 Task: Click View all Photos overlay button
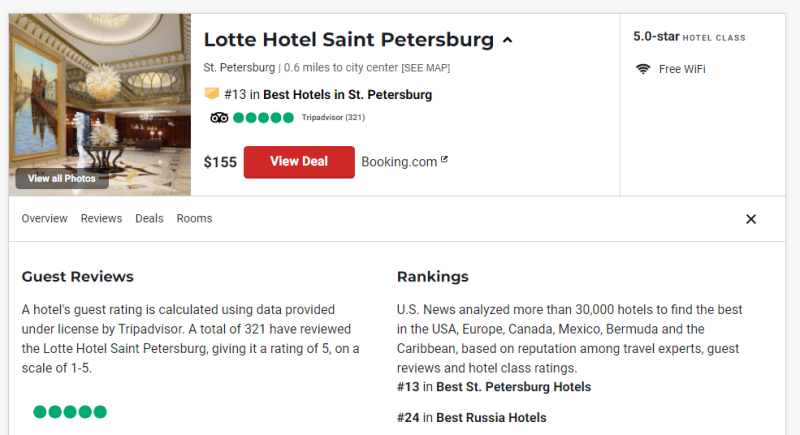point(62,179)
